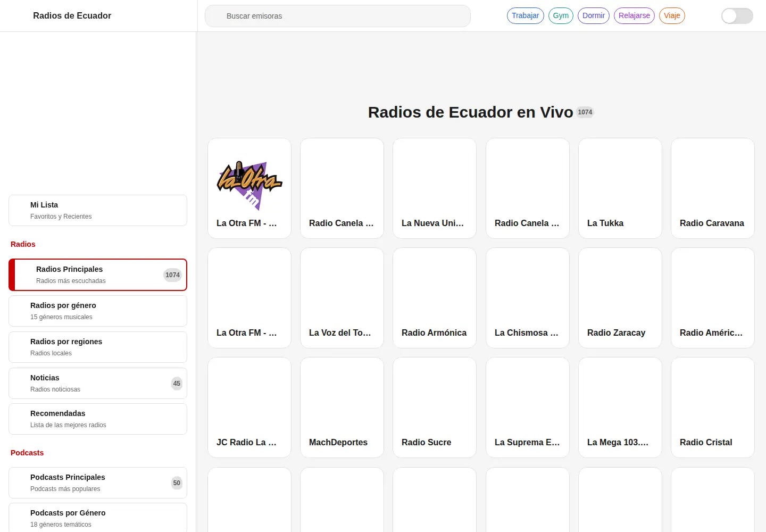Toggle the switch in the top bar
Screen dimensions: 766x532
point(737,16)
